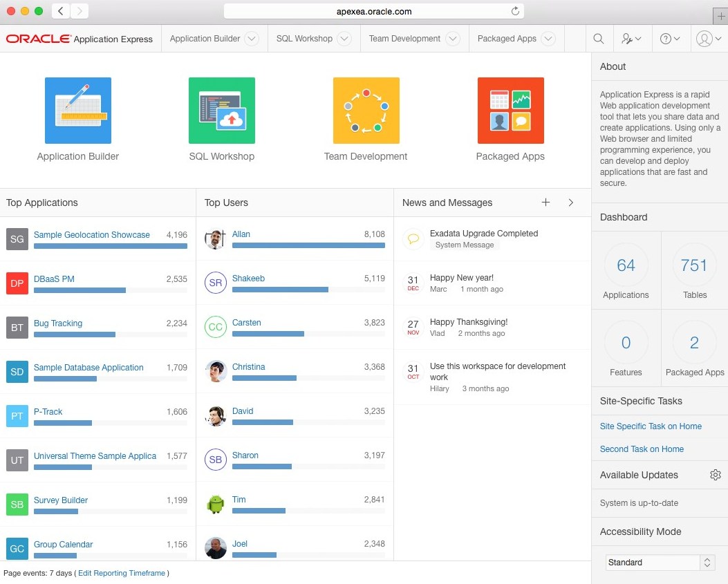Screen dimensions: 728x584
Task: Add a news message with plus icon
Action: click(545, 202)
